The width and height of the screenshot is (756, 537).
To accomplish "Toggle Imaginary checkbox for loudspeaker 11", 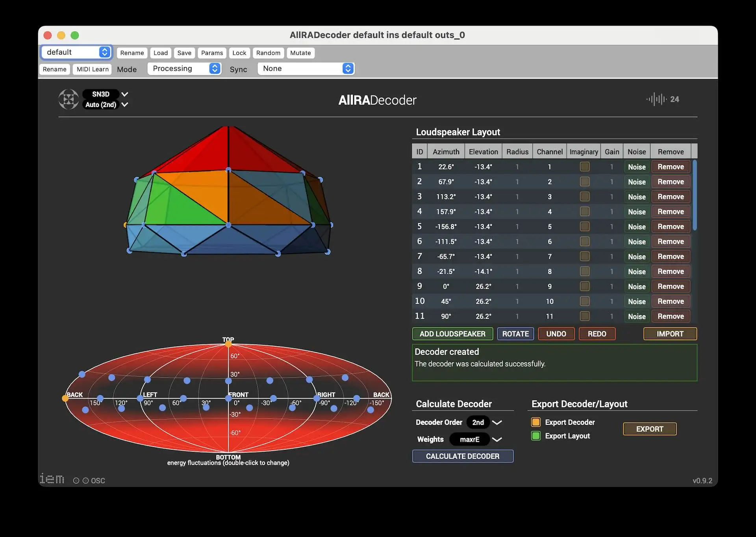I will (x=585, y=316).
